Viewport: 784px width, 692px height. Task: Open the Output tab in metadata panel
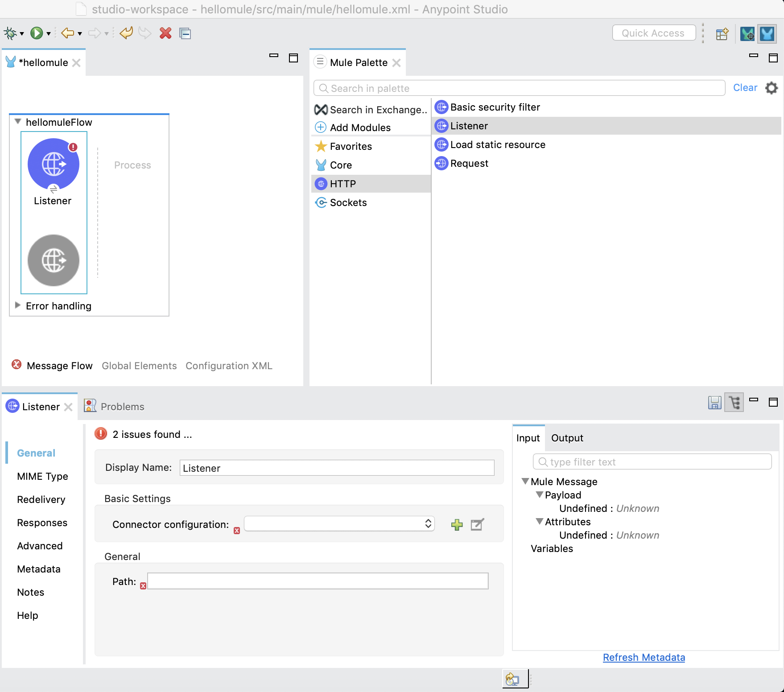[567, 438]
